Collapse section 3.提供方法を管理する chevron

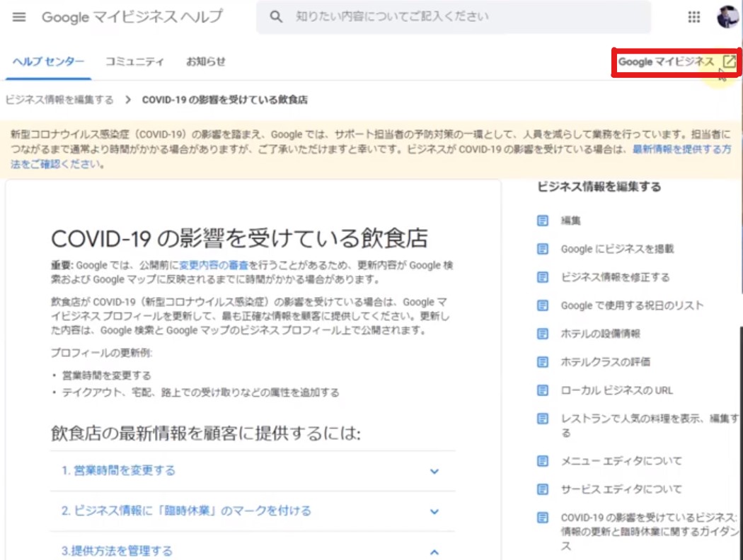(434, 552)
